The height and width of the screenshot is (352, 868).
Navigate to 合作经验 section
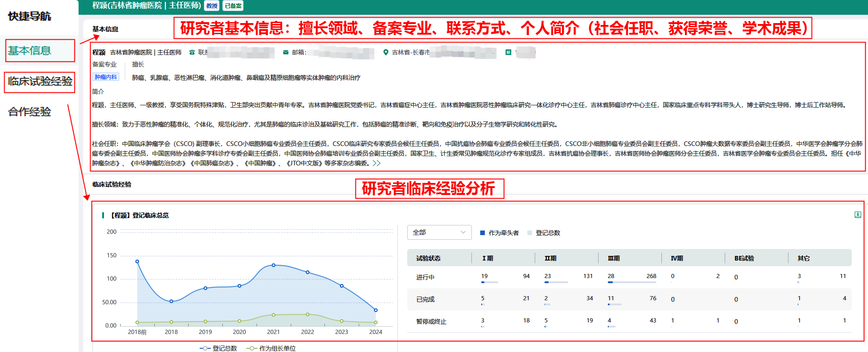[30, 112]
